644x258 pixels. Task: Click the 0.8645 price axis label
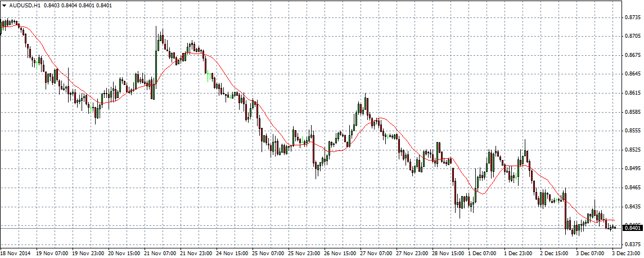[633, 74]
